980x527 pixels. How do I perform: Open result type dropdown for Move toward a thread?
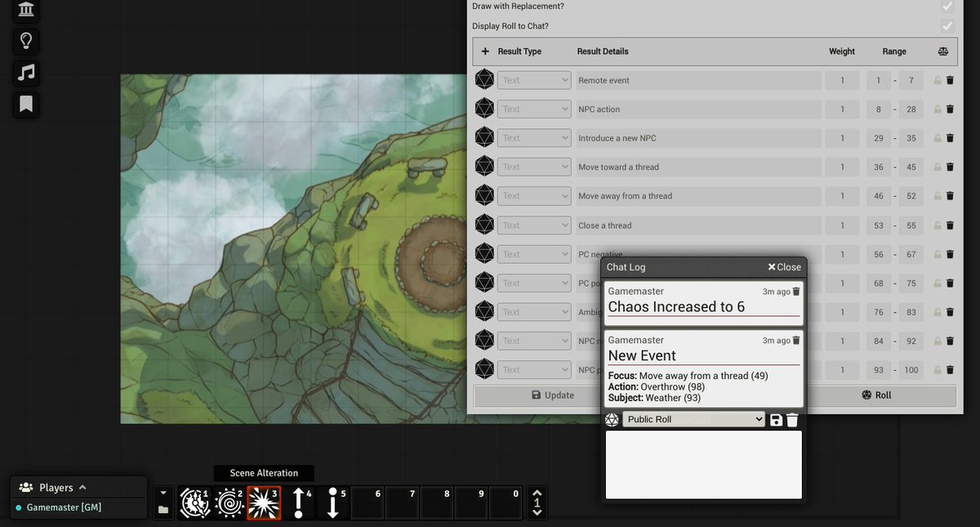534,167
